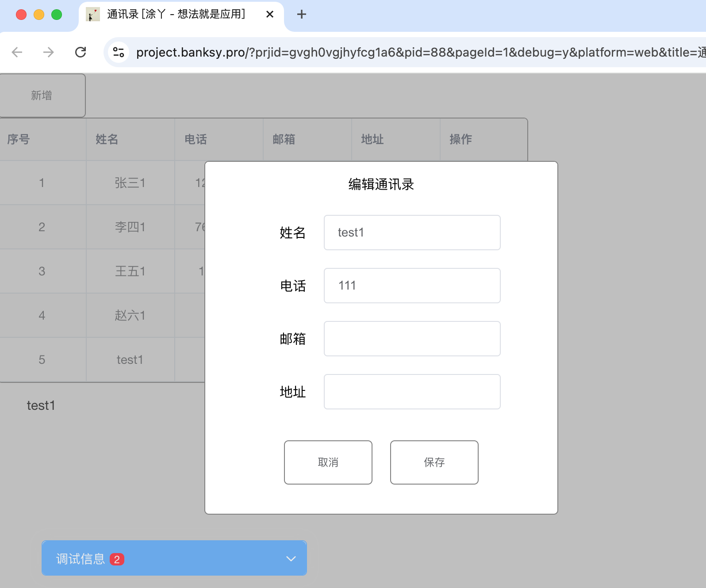Click the empty 邮箱 input field
Screen dimensions: 706x588
pyautogui.click(x=412, y=339)
